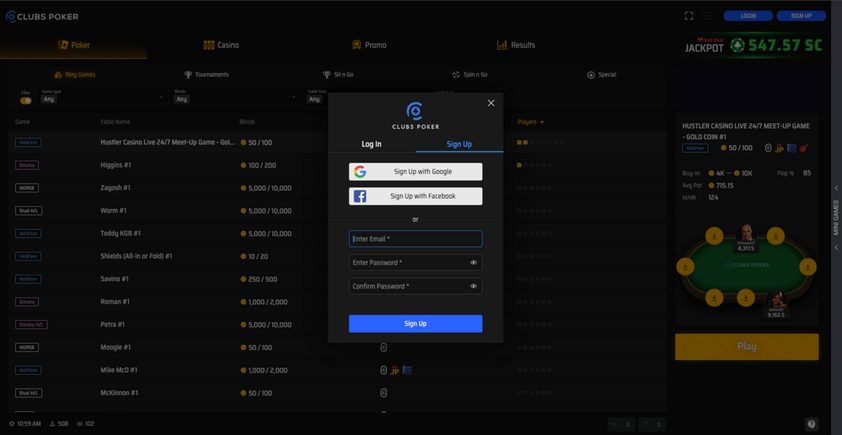
Task: Sort by the Players column
Action: (x=531, y=122)
